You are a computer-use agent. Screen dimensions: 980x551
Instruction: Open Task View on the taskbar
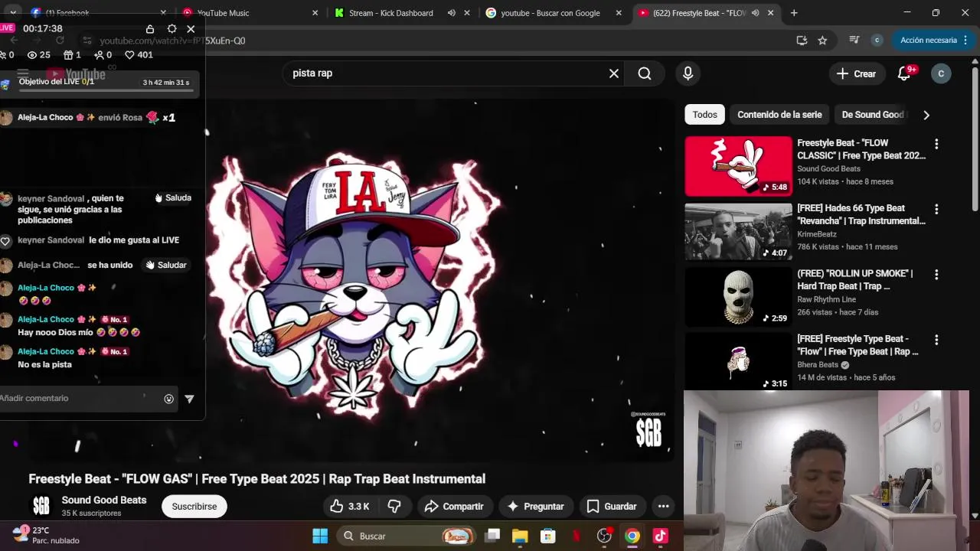point(492,536)
